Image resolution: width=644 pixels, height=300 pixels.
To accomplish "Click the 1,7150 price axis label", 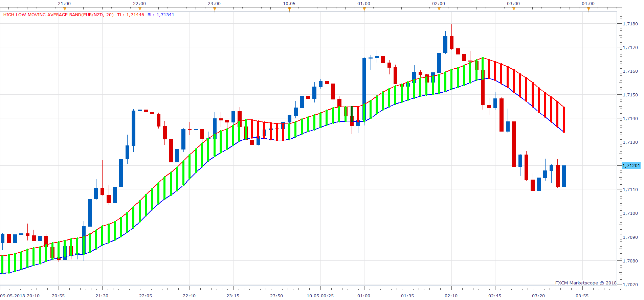I will (x=630, y=95).
